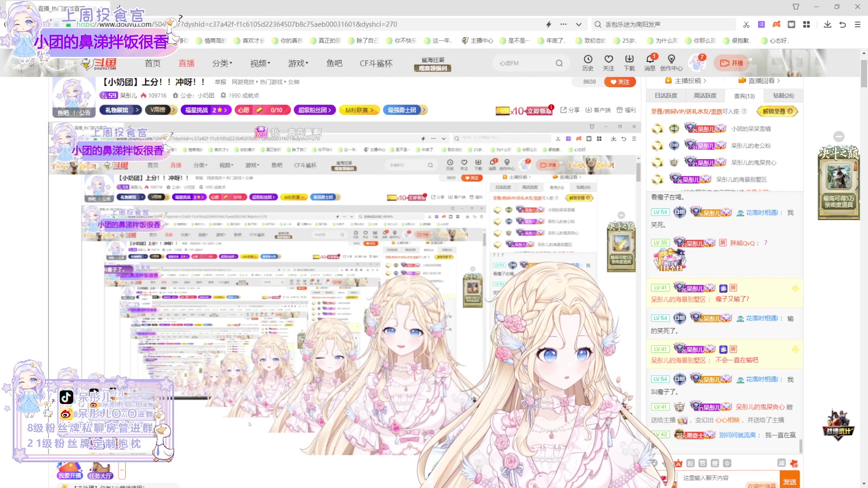Click the 分享 share icon

pyautogui.click(x=570, y=110)
